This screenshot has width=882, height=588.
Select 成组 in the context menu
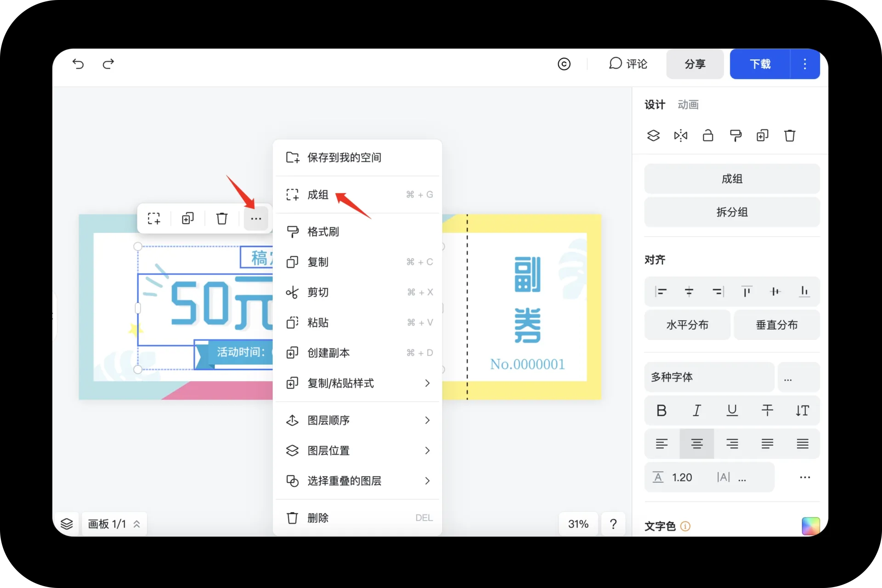tap(318, 195)
